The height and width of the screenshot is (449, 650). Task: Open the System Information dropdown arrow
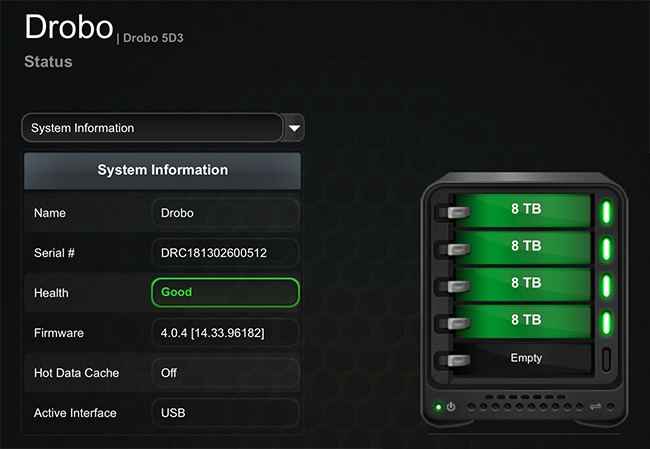click(x=294, y=128)
